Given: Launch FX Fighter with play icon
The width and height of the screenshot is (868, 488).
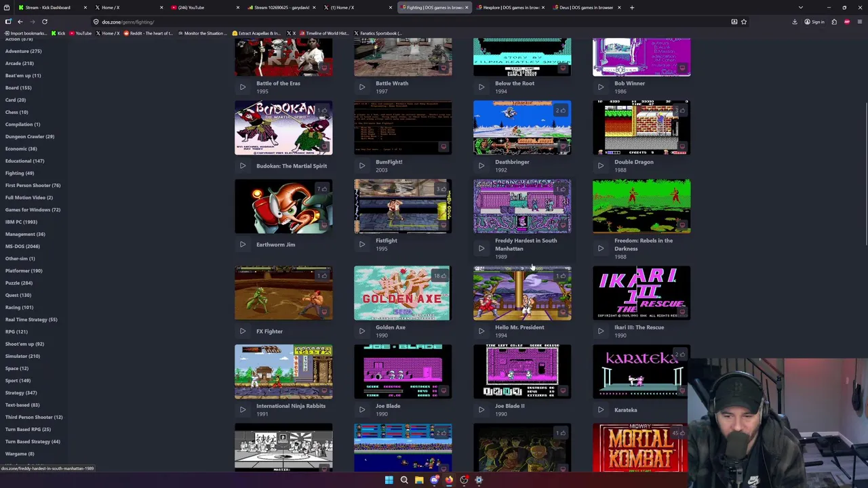Looking at the screenshot, I should click(x=243, y=331).
